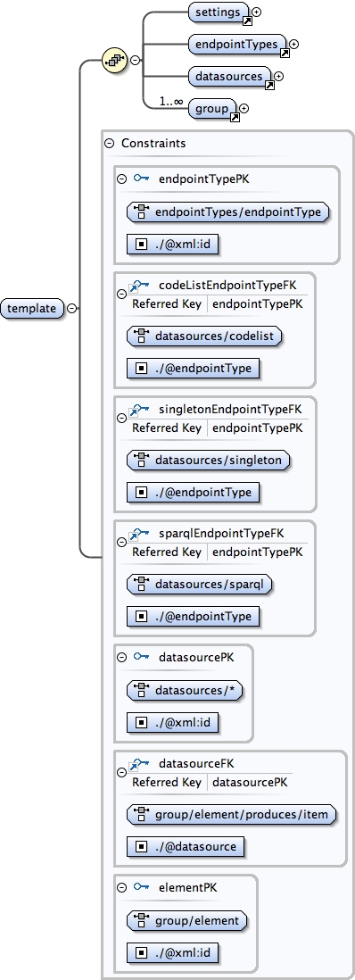
Task: Collapse the datasourcePK constraint
Action: [122, 657]
